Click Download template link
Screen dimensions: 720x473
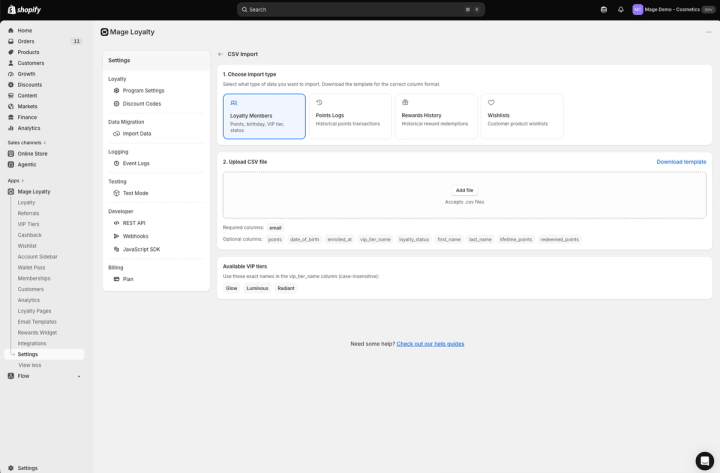(x=681, y=162)
